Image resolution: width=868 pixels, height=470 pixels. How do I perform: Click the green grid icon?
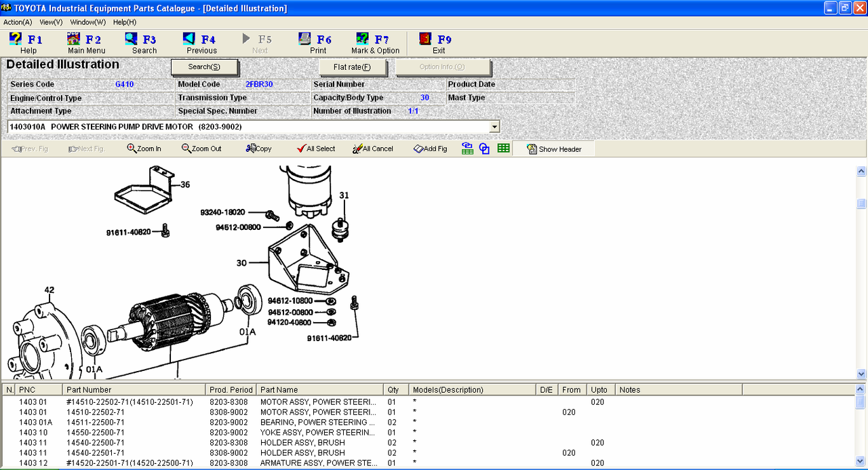click(x=503, y=148)
